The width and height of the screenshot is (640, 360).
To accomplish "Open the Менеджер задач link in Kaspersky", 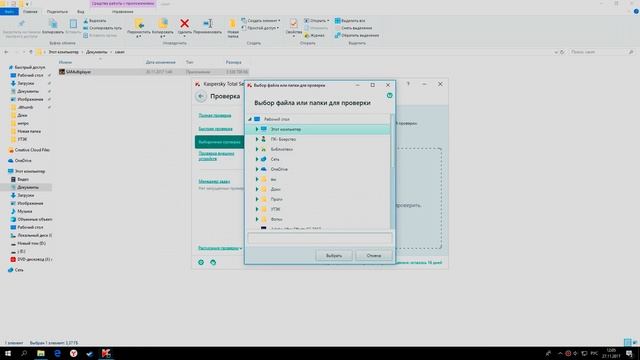I will click(x=214, y=181).
